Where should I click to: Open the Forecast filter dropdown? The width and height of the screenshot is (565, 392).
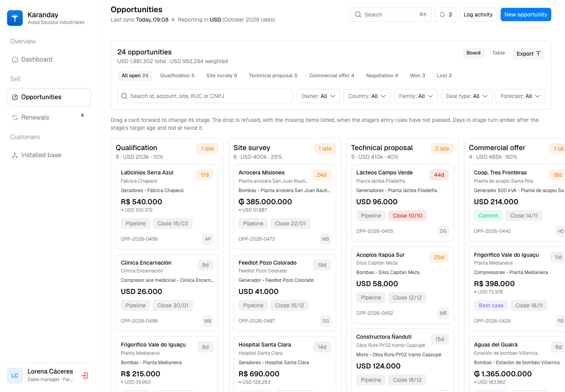tap(520, 96)
